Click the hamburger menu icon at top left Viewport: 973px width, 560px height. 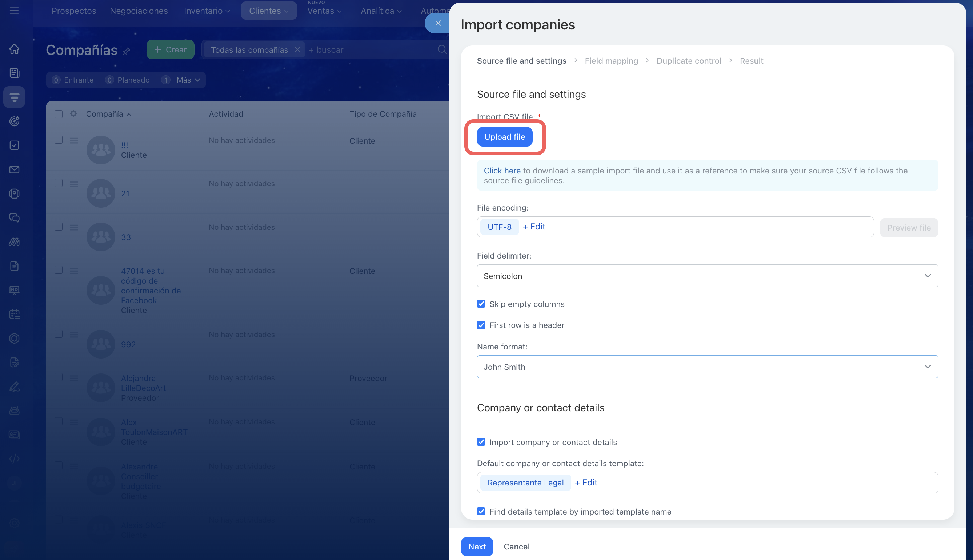click(14, 11)
